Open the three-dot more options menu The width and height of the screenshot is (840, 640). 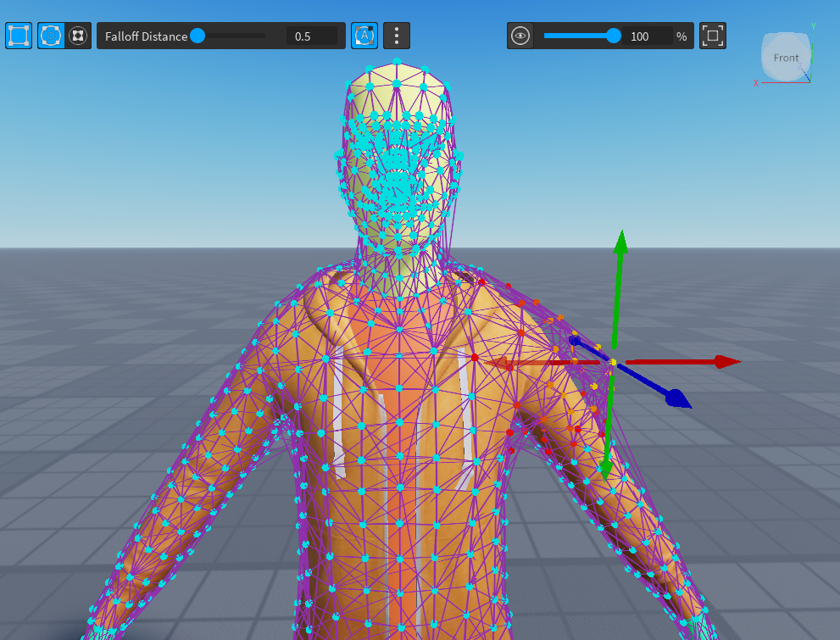tap(397, 36)
